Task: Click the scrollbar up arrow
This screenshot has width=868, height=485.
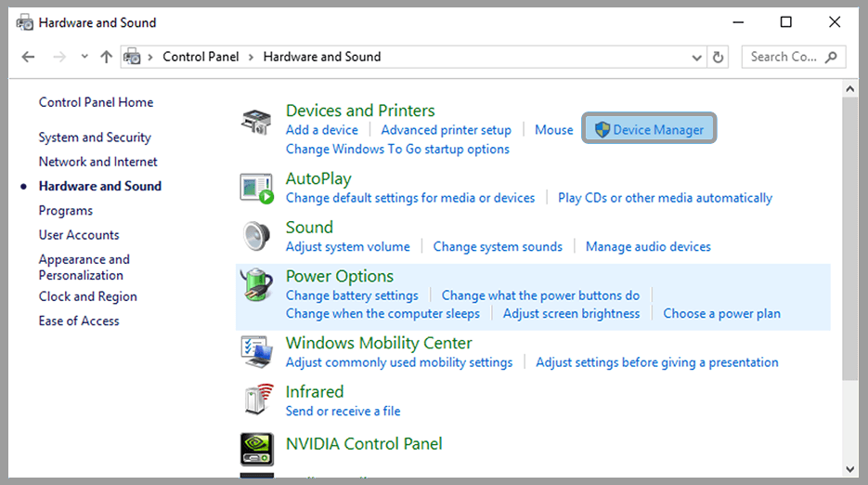Action: click(850, 88)
